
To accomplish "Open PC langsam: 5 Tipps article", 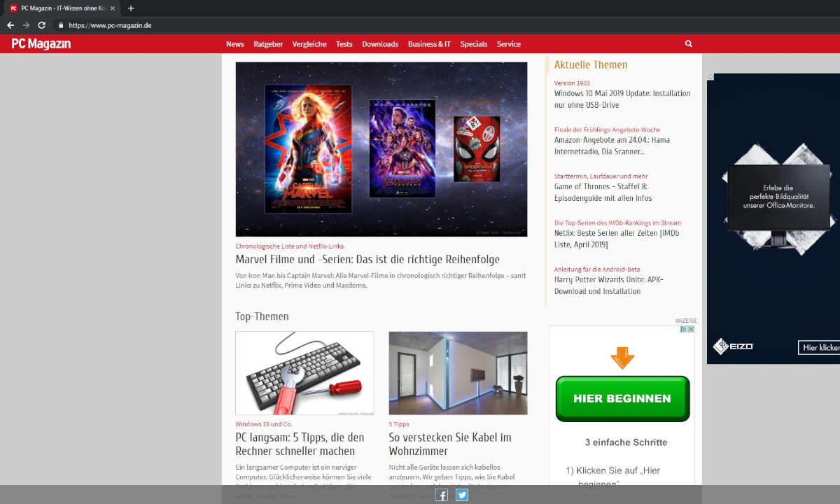I will 300,444.
